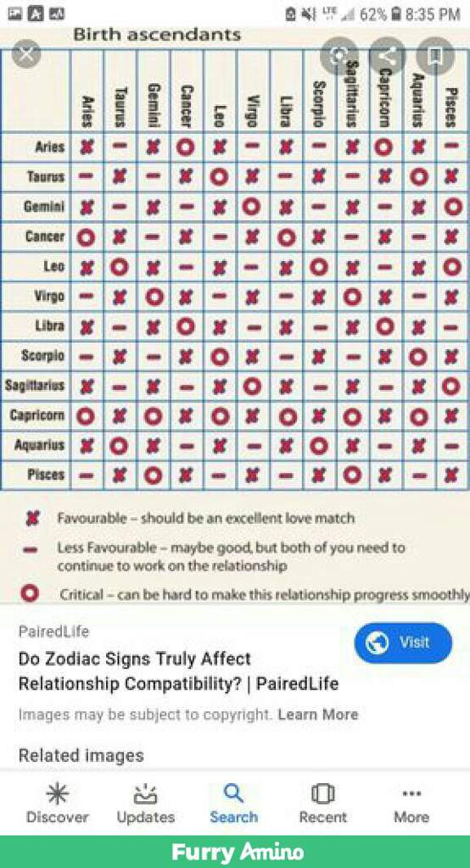Open the Recent tabs icon
This screenshot has height=868, width=470.
322,804
